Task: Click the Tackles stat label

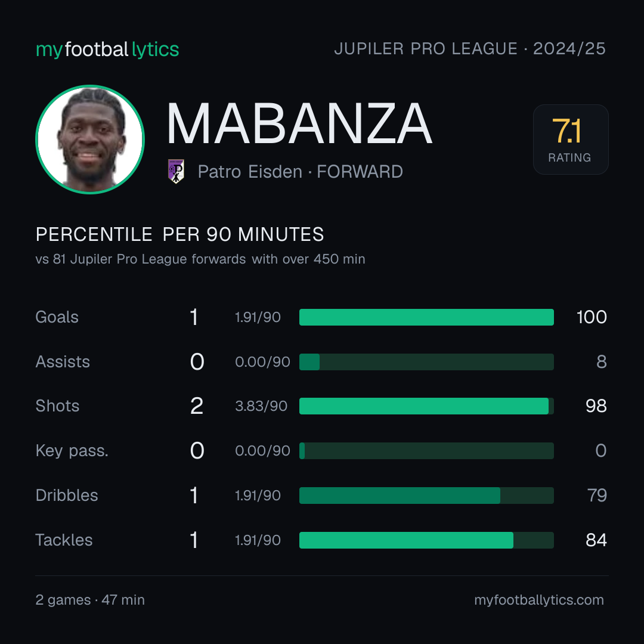Action: (64, 540)
